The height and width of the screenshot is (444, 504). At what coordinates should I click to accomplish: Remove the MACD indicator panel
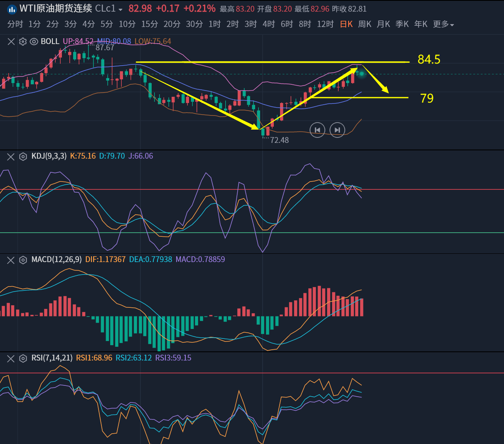11,260
